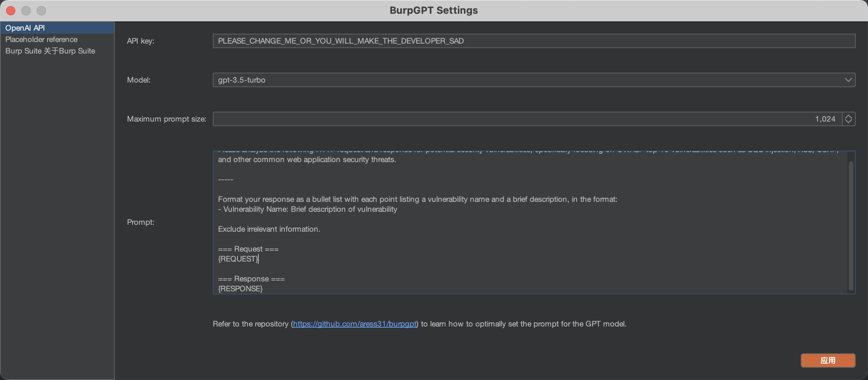The width and height of the screenshot is (868, 380).
Task: Place cursor on the {REQUEST} placeholder
Action: coord(238,259)
